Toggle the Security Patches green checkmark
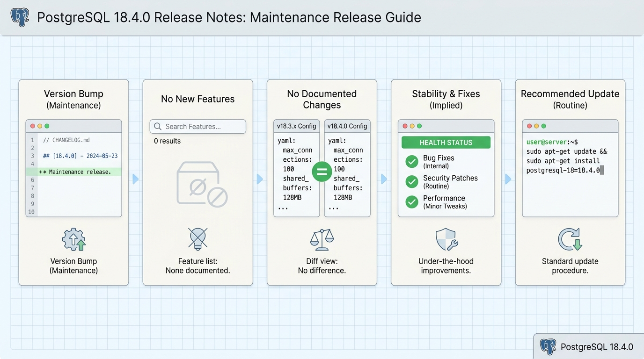644x359 pixels. pos(412,182)
